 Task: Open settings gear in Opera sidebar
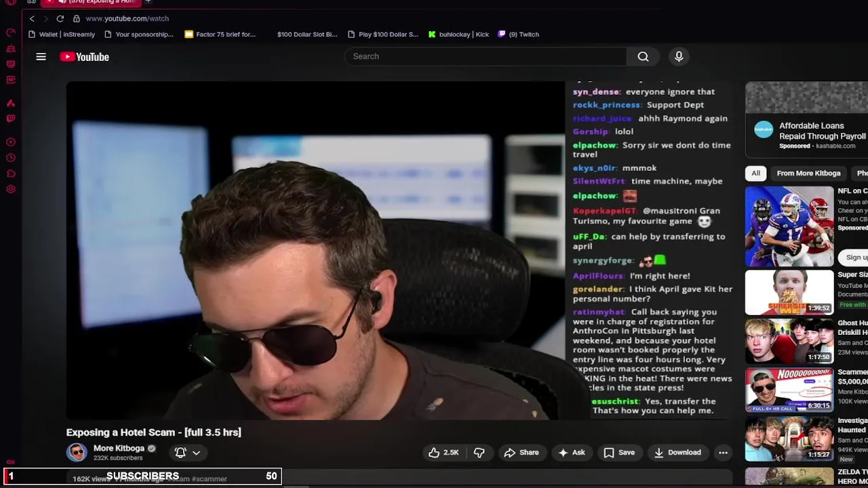11,189
